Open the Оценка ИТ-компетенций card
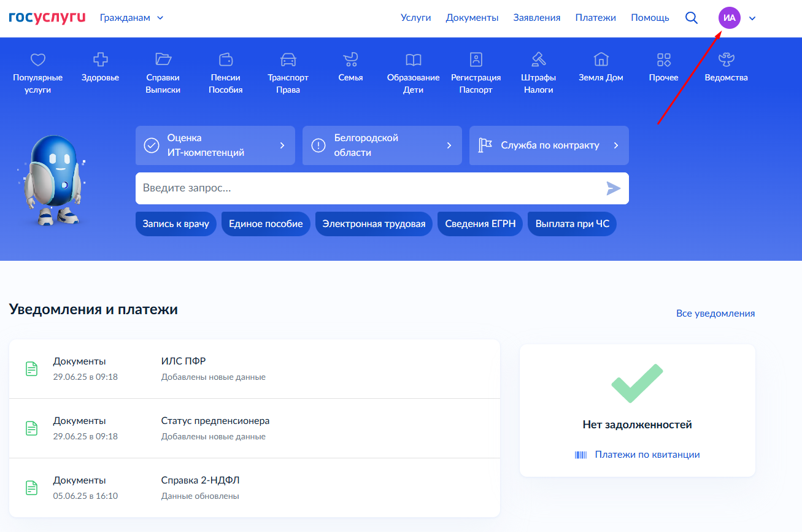Viewport: 802px width, 532px height. pos(215,145)
